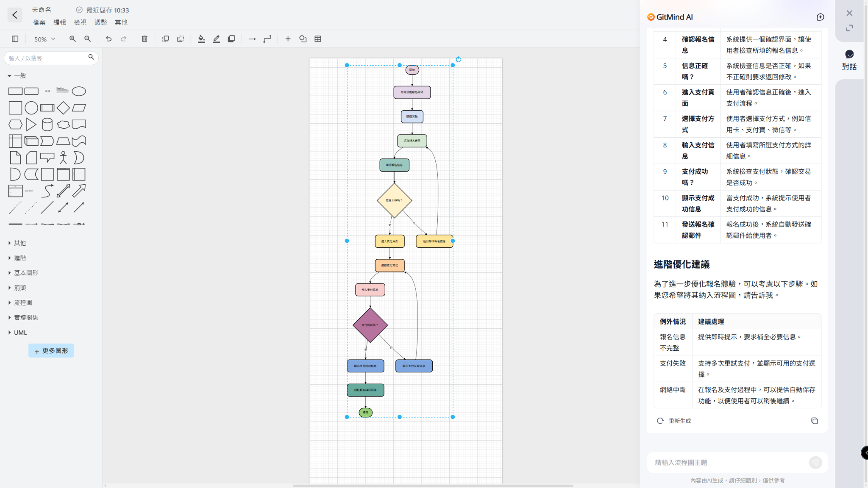
Task: Click the line color pencil icon
Action: coord(217,39)
